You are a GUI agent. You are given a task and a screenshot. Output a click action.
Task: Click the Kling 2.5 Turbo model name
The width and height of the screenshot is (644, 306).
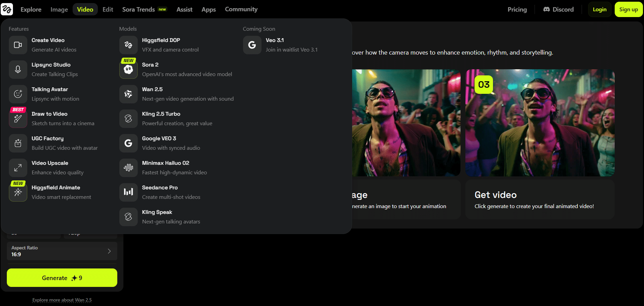[x=161, y=114]
